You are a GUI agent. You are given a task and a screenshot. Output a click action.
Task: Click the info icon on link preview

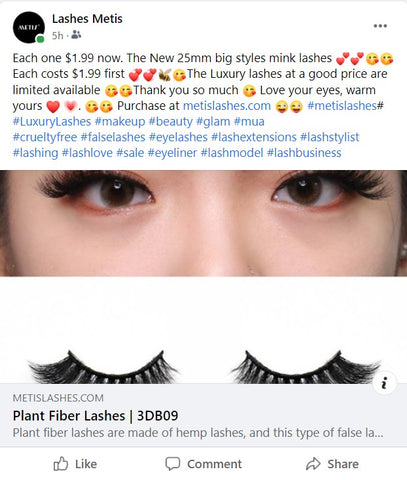pyautogui.click(x=385, y=383)
